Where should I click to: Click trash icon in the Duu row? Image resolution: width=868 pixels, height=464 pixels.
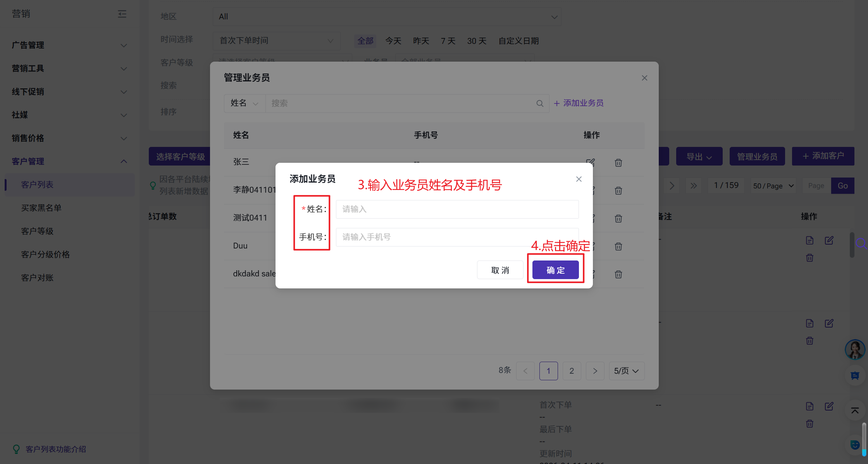pos(618,247)
